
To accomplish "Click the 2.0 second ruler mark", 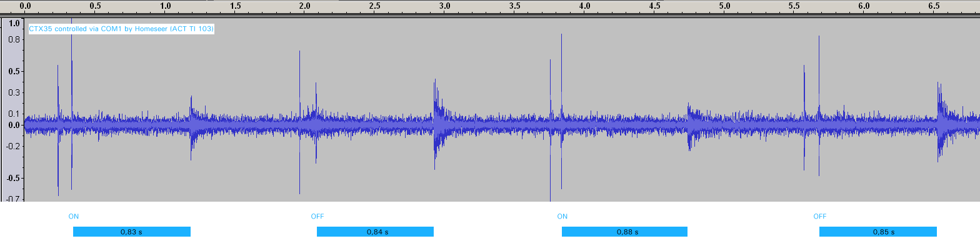I will (305, 6).
